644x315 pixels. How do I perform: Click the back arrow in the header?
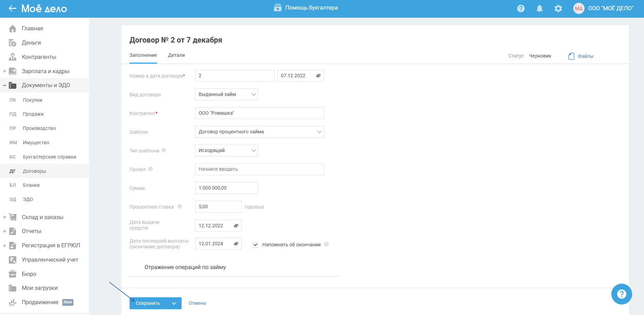(13, 9)
